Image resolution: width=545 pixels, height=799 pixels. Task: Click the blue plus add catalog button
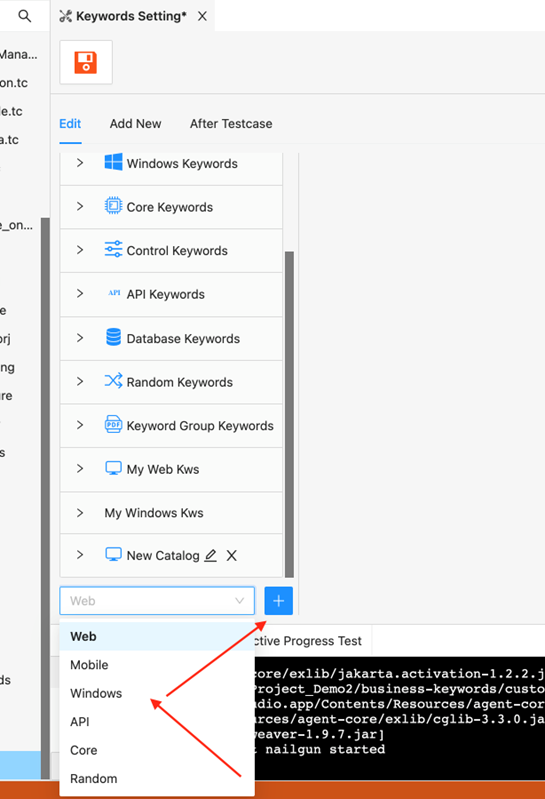279,601
